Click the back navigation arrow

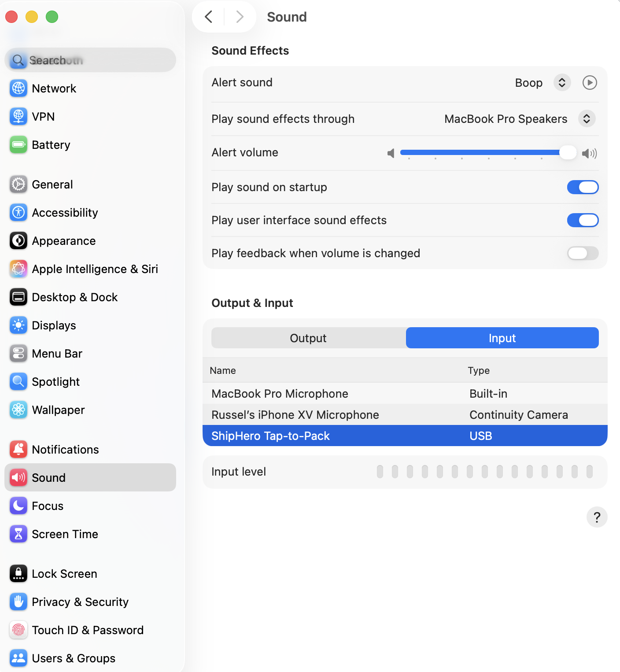point(209,17)
